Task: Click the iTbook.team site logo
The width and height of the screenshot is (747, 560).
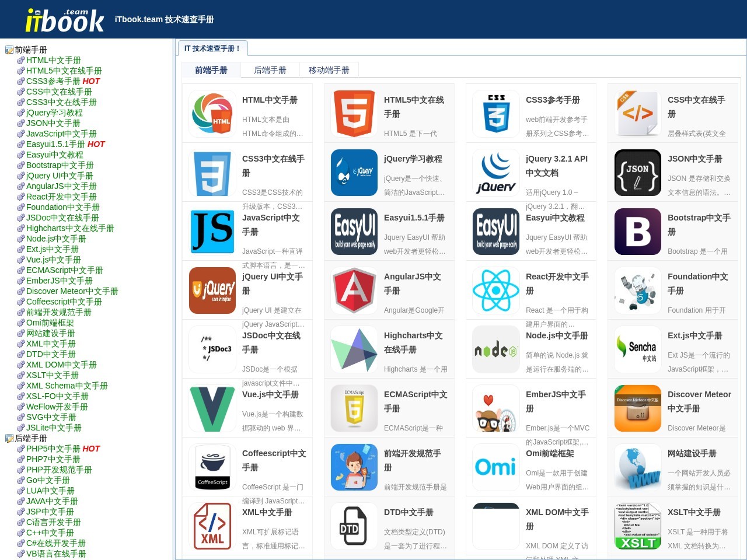Action: tap(65, 20)
